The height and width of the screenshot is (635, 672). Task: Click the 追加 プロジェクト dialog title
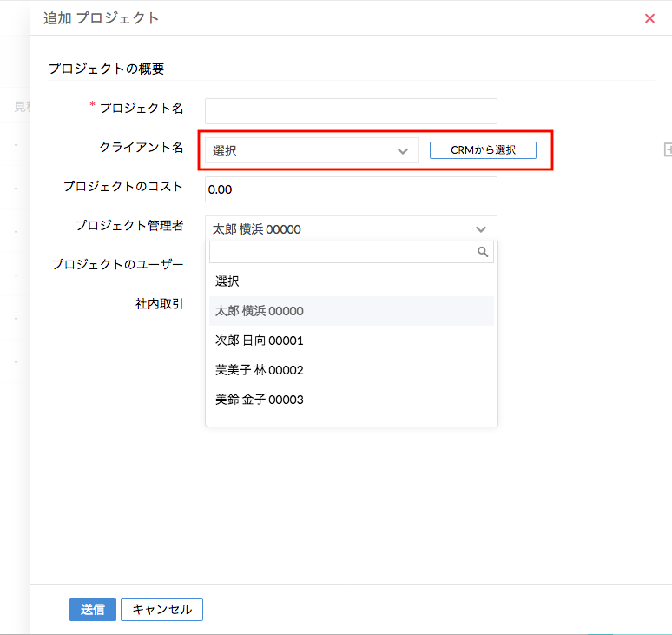102,18
